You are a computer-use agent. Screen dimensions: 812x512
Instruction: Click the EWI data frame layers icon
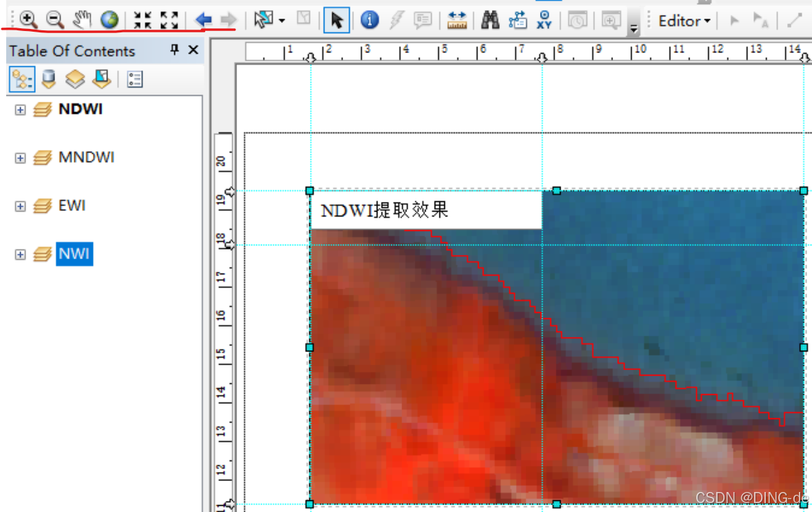click(43, 206)
